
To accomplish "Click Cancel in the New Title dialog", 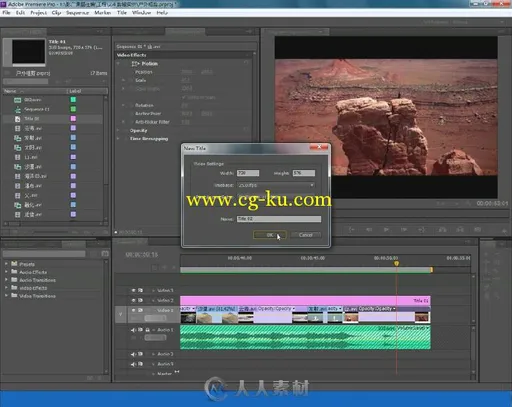I will 306,235.
